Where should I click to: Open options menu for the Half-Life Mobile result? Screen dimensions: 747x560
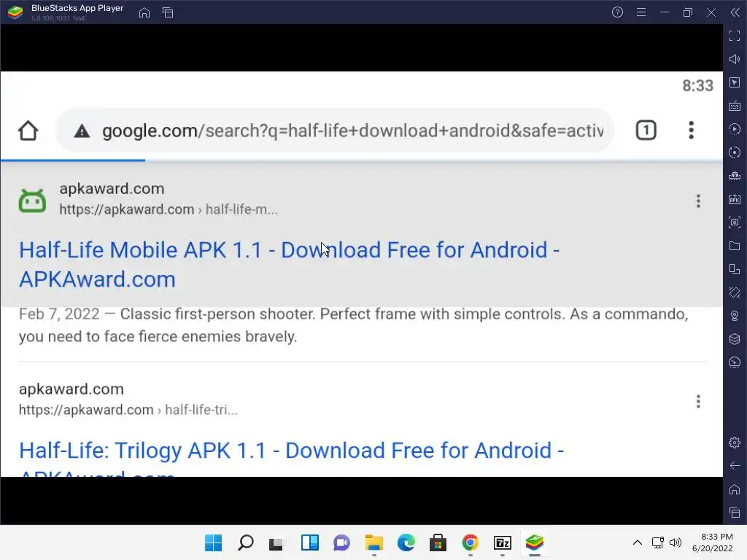tap(698, 201)
